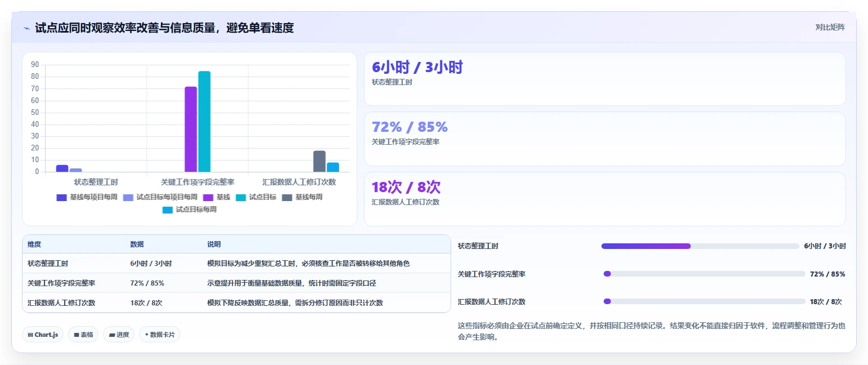868x365 pixels.
Task: Toggle the teal 试点目标 legend entry
Action: point(256,197)
